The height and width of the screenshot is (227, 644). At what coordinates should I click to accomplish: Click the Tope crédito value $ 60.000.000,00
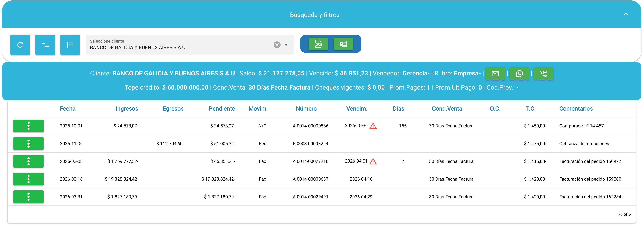point(185,87)
